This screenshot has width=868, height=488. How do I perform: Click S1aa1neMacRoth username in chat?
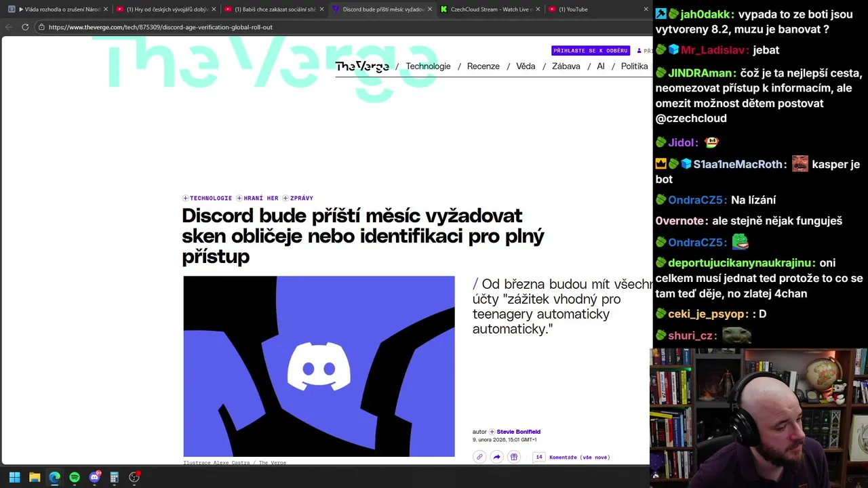tap(738, 164)
